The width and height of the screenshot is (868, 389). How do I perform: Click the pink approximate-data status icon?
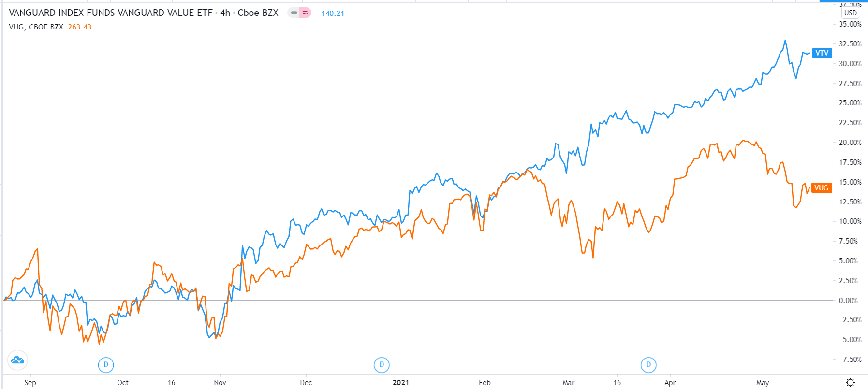click(305, 13)
